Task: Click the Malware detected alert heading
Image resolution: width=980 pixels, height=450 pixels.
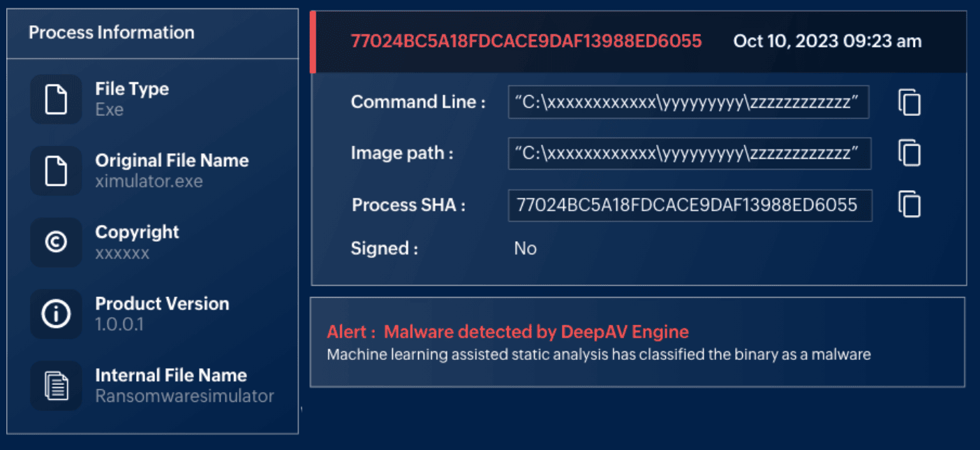Action: pos(508,332)
